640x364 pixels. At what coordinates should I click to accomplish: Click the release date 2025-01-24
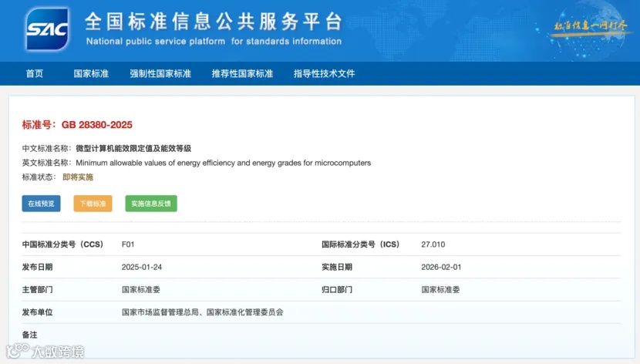point(142,267)
